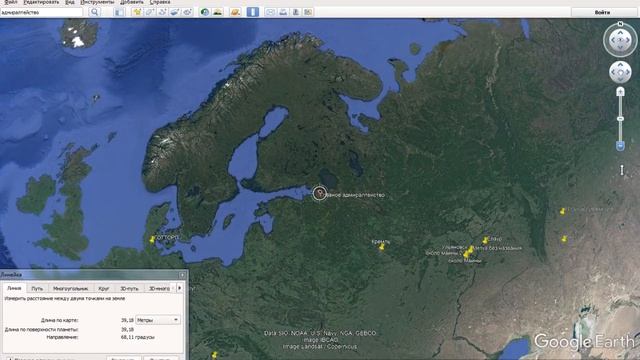Rotate view with look left arrow

[x=612, y=40]
